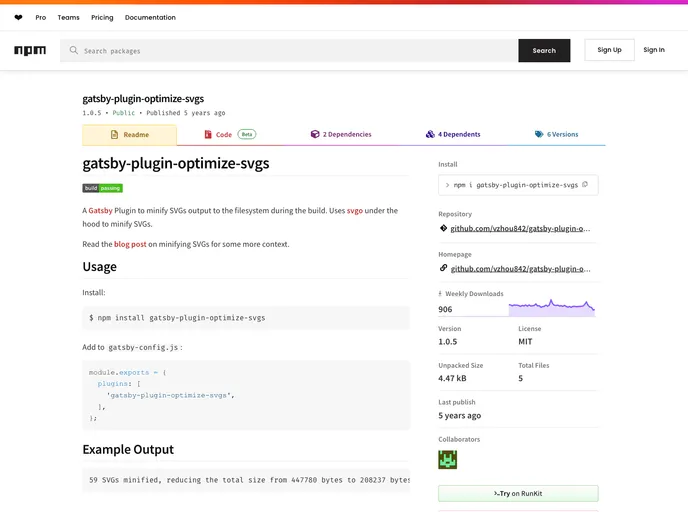Click the Try on RunKit button
Screen dimensions: 688x512
[x=518, y=494]
